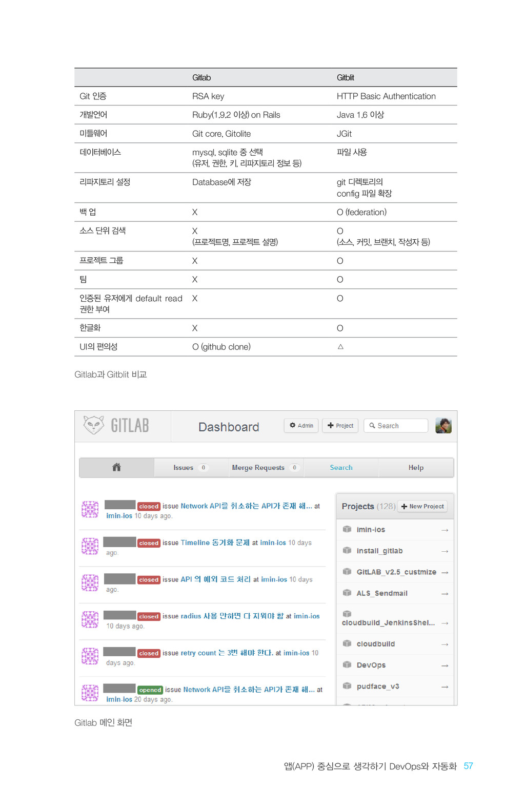The image size is (525, 812).
Task: Click the 'O (github clone)' table cell
Action: (221, 347)
